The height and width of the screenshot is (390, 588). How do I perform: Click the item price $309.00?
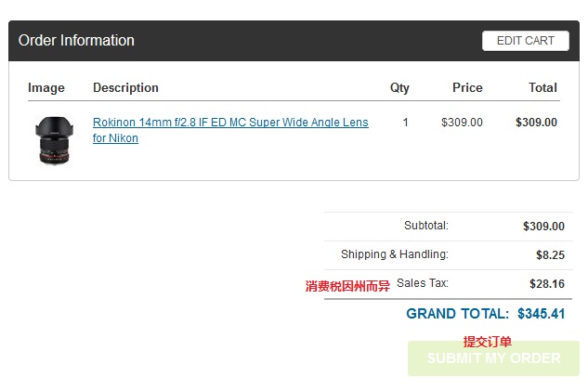pos(462,123)
